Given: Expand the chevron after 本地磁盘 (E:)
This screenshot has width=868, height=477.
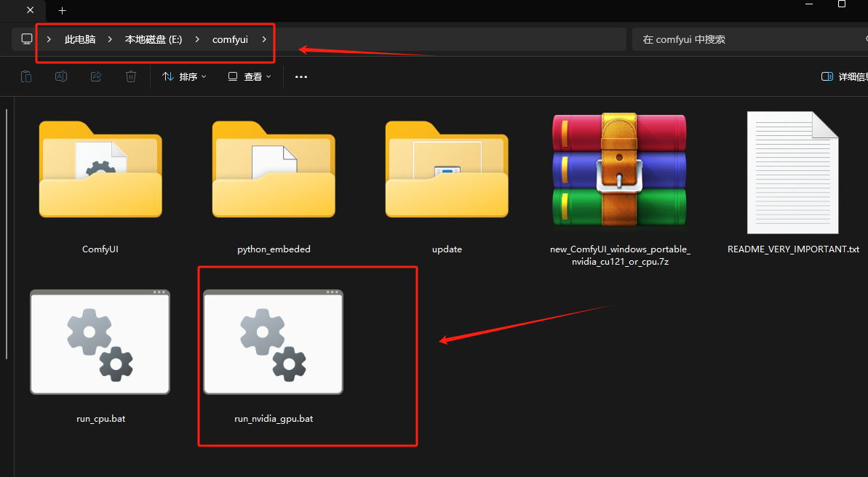Looking at the screenshot, I should coord(196,39).
